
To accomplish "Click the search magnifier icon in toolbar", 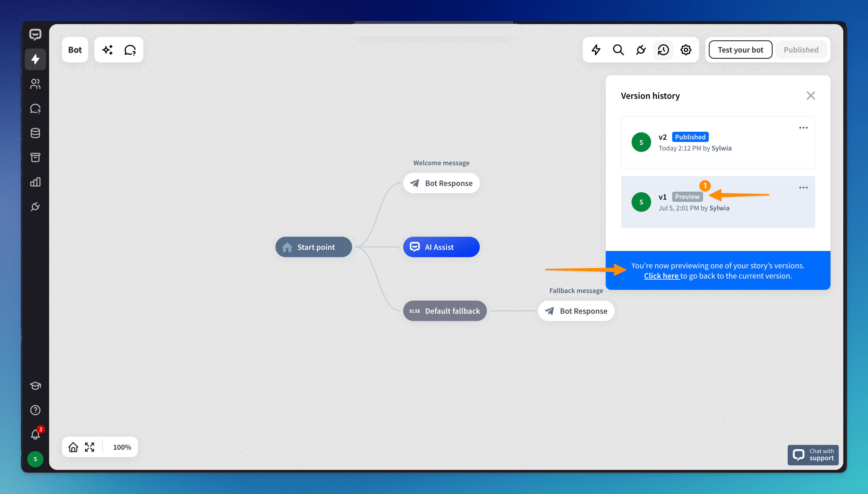I will coord(618,50).
